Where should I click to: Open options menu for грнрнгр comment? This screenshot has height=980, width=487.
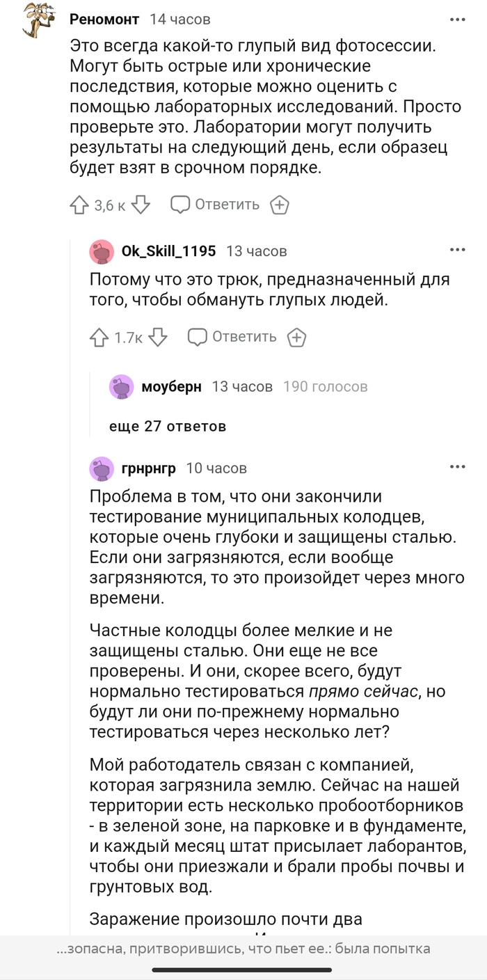[457, 467]
